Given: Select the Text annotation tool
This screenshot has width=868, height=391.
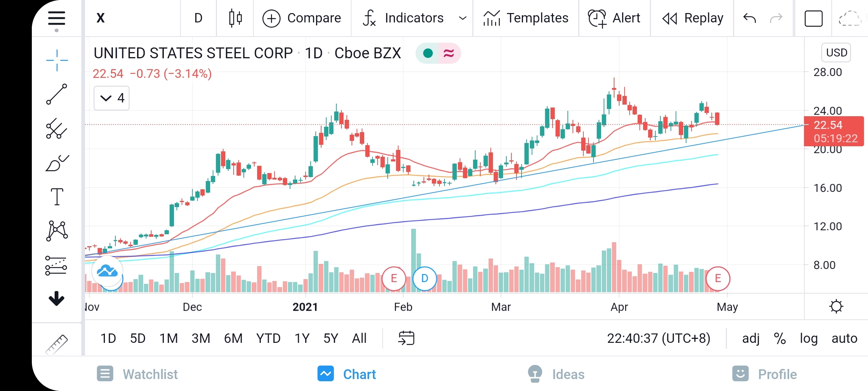Looking at the screenshot, I should pyautogui.click(x=57, y=197).
